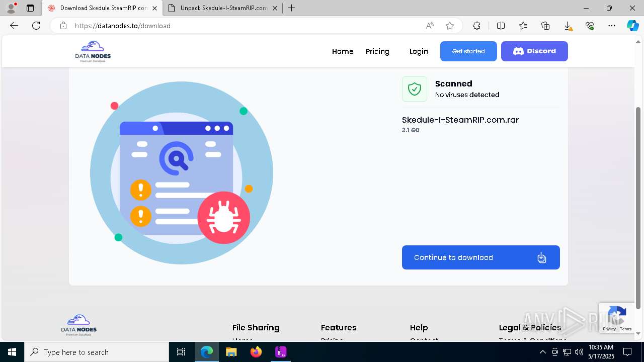Screen dimensions: 644x362
Task: Open the network tray icon
Action: pyautogui.click(x=567, y=352)
